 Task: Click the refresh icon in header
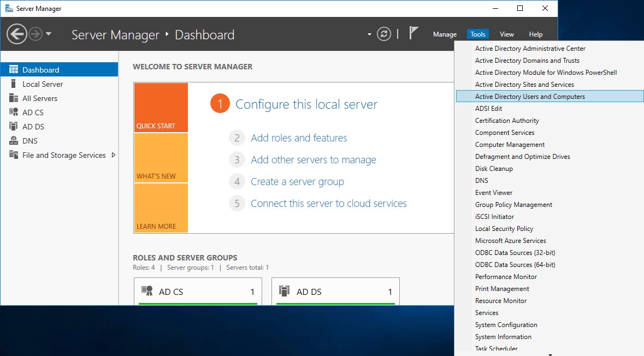click(x=384, y=34)
